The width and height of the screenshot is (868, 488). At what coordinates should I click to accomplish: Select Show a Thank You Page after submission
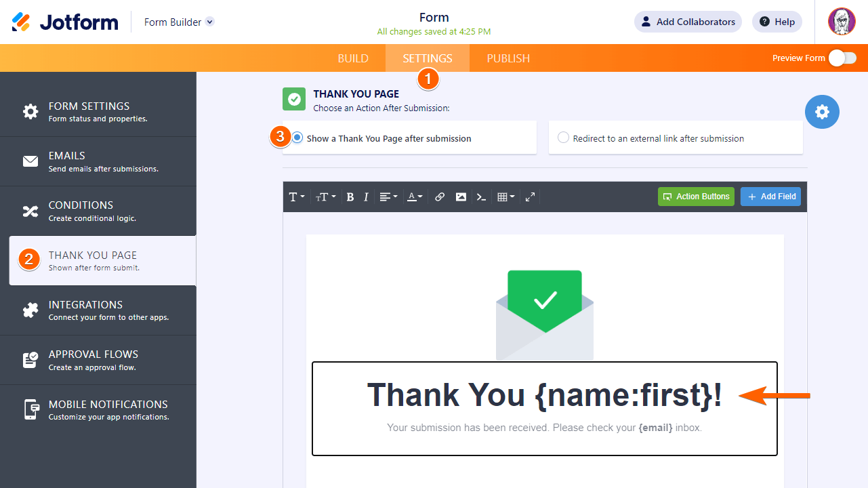point(297,137)
